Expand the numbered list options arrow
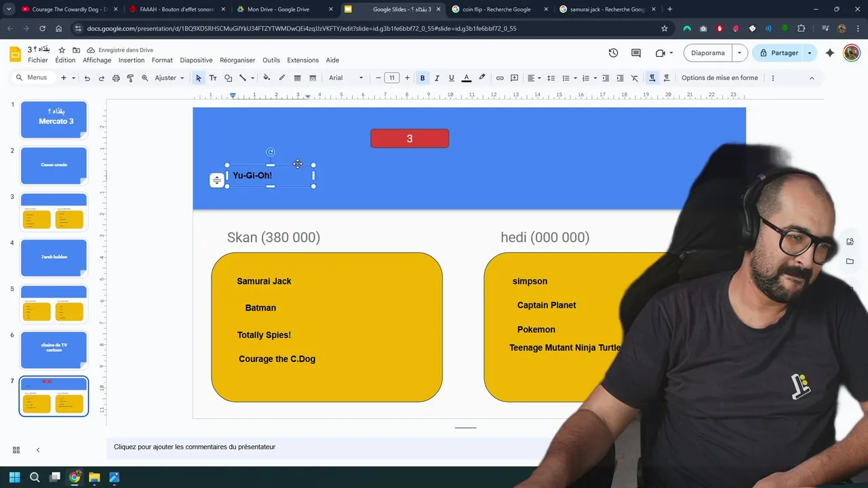The height and width of the screenshot is (488, 868). pyautogui.click(x=595, y=78)
